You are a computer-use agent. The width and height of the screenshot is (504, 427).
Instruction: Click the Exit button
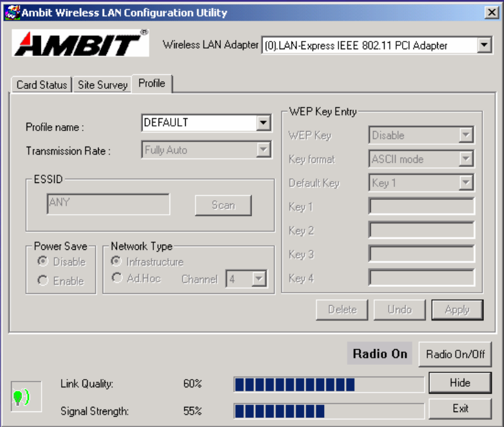coord(460,409)
